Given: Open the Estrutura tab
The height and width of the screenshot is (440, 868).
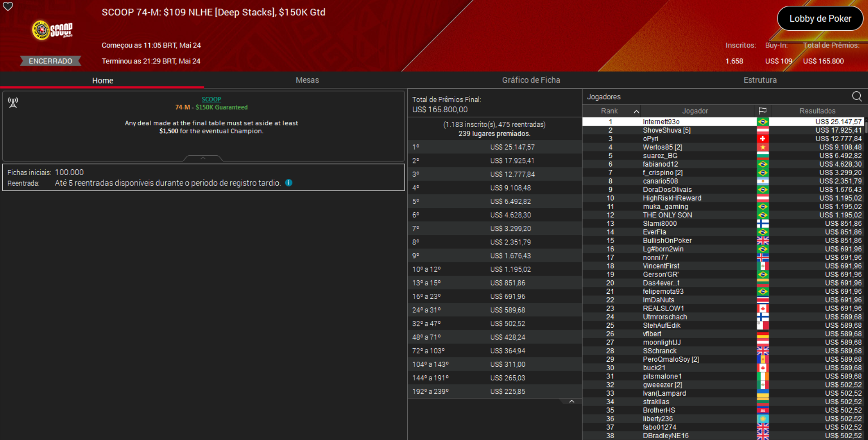Looking at the screenshot, I should pyautogui.click(x=760, y=80).
